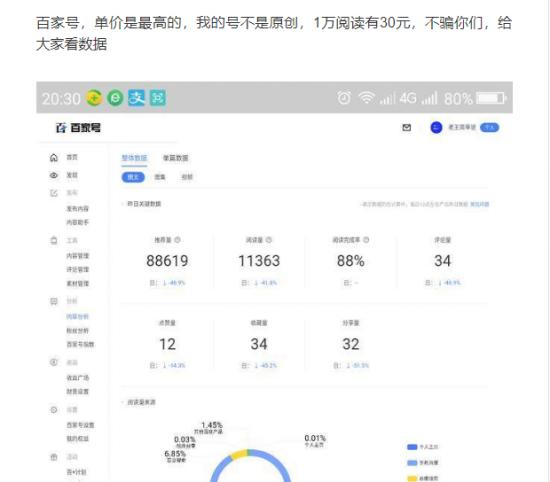The image size is (550, 482).
Task: Click the yellow legend swatch of donut chart
Action: tap(412, 478)
